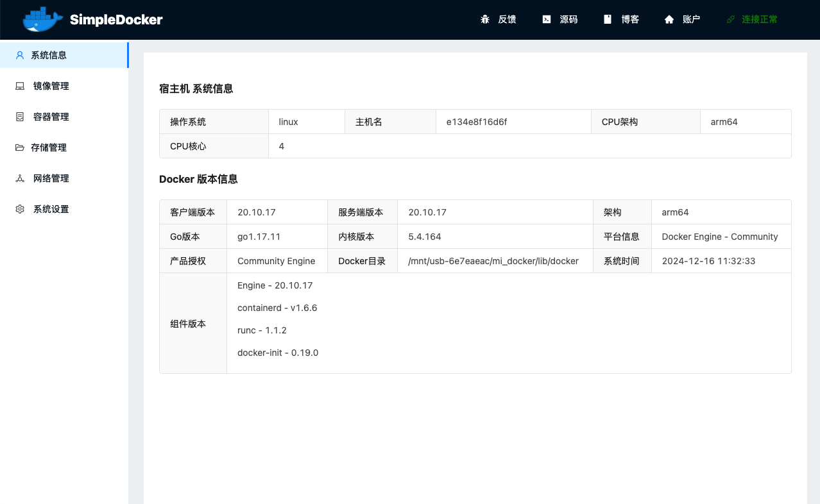
Task: Click the 镜像管理 image icon
Action: tap(19, 86)
